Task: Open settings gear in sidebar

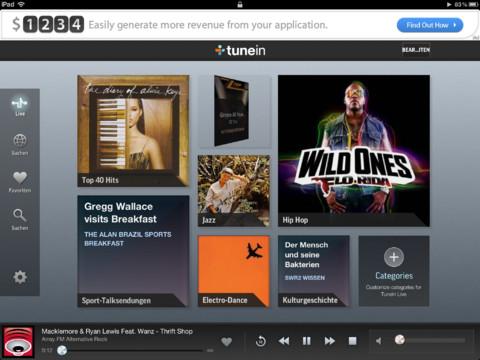Action: click(20, 277)
